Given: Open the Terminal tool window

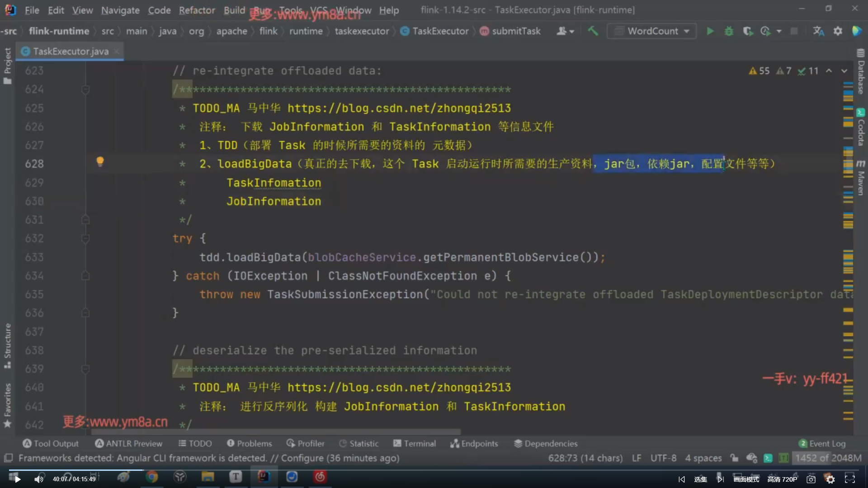Looking at the screenshot, I should [x=415, y=443].
